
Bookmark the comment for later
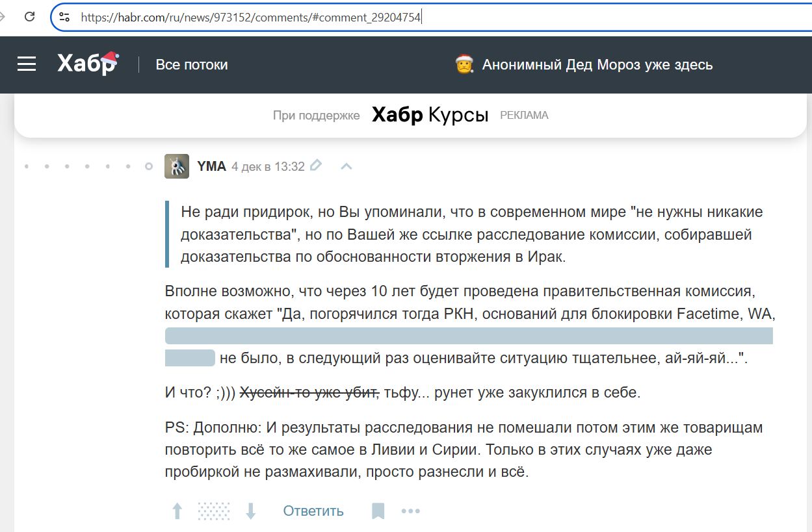378,511
